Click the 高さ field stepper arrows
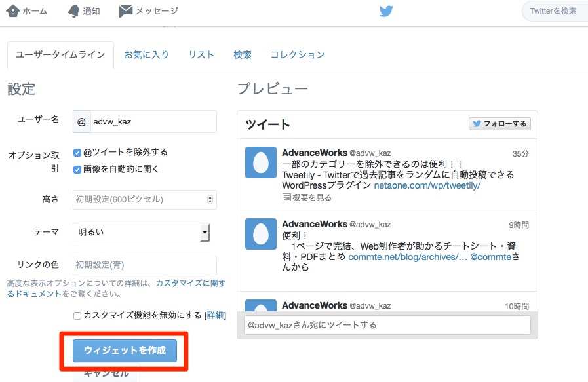Screen dimensions: 588x382 (210, 199)
